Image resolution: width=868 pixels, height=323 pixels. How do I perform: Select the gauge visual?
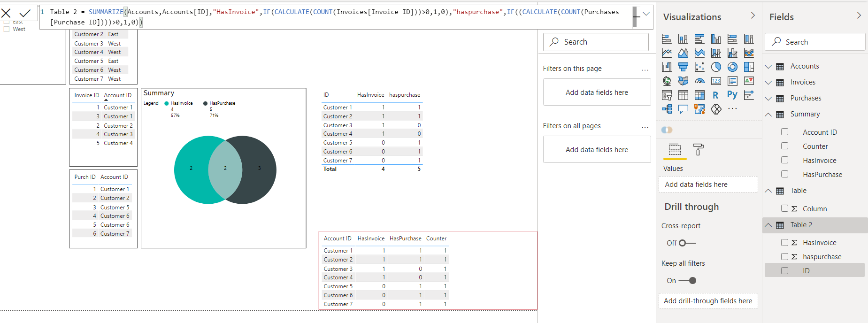pyautogui.click(x=699, y=81)
